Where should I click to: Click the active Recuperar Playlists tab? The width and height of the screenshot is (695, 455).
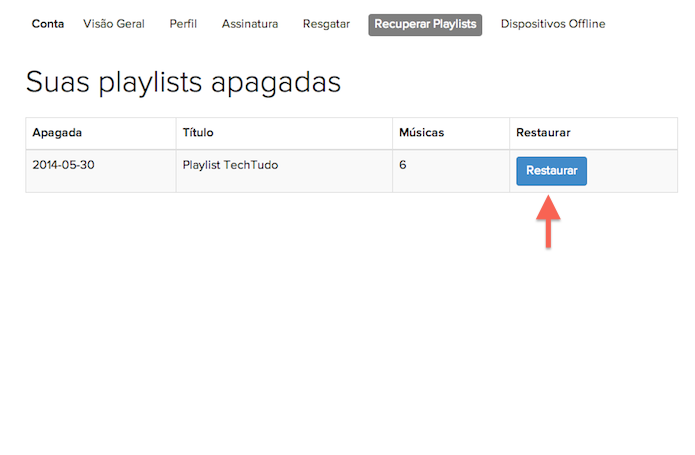pos(425,24)
